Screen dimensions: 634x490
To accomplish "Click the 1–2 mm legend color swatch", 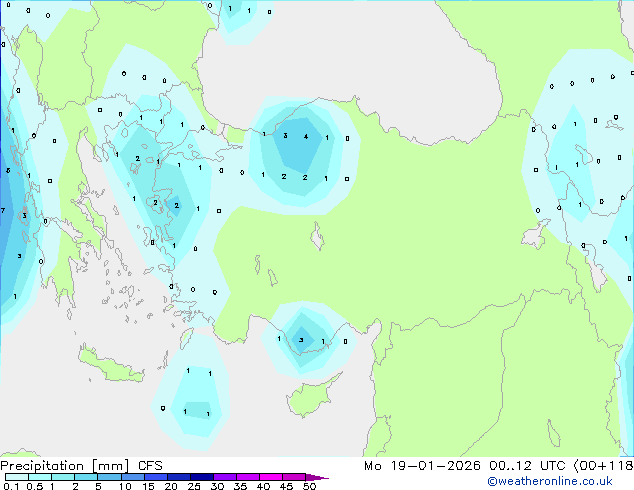I will (x=63, y=477).
